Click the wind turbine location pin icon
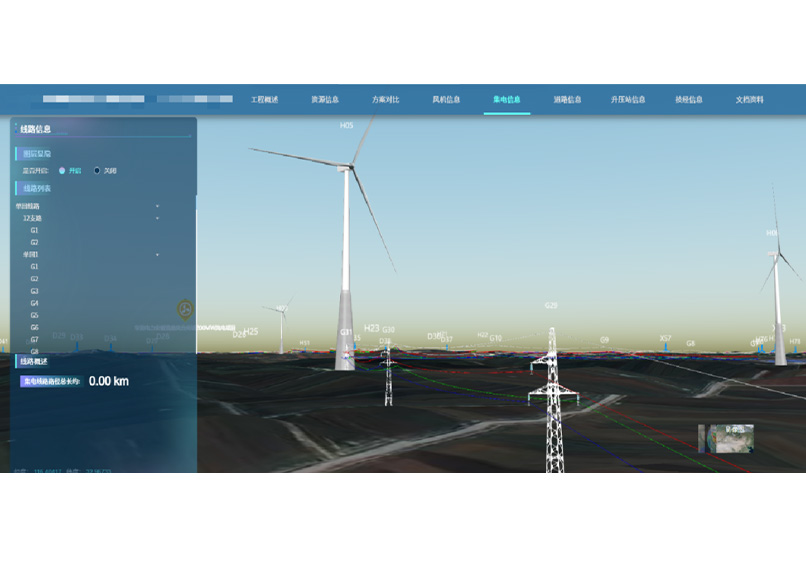 185,310
